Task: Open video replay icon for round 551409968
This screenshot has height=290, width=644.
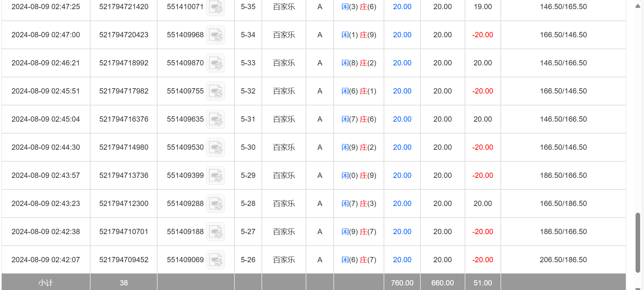Action: tap(215, 35)
